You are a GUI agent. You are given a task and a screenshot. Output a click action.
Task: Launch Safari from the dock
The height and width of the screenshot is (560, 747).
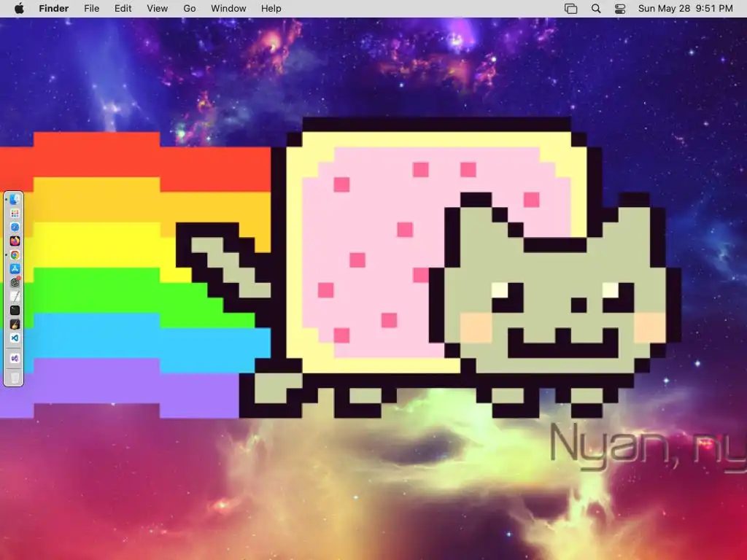tap(15, 227)
